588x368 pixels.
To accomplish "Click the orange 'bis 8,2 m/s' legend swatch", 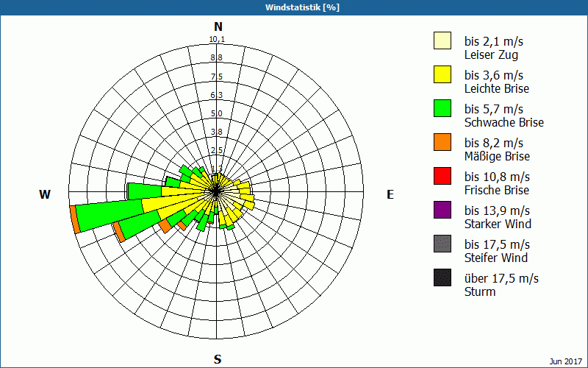I will click(442, 142).
